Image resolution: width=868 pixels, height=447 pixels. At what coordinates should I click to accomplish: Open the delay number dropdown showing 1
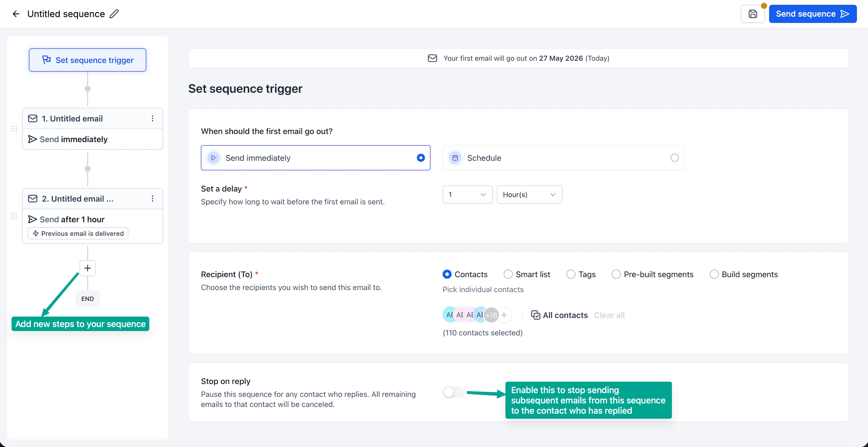point(467,195)
